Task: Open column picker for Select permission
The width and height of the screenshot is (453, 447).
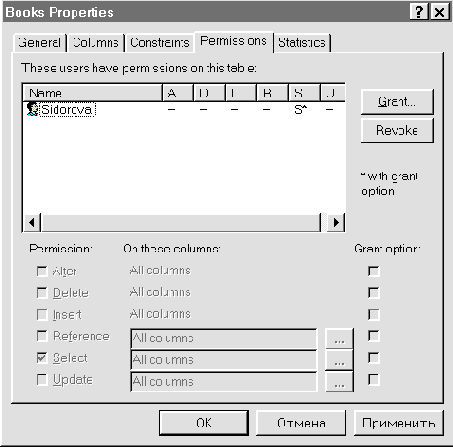Action: [339, 361]
